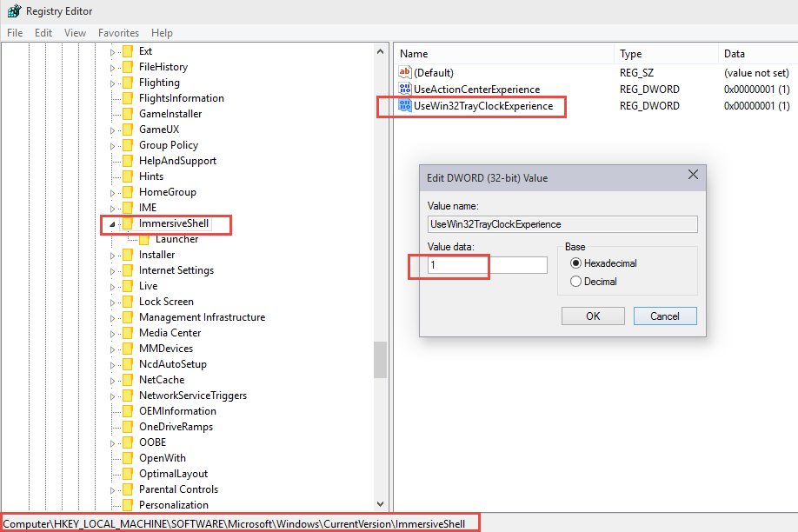
Task: Open the Favorites menu
Action: tap(118, 32)
